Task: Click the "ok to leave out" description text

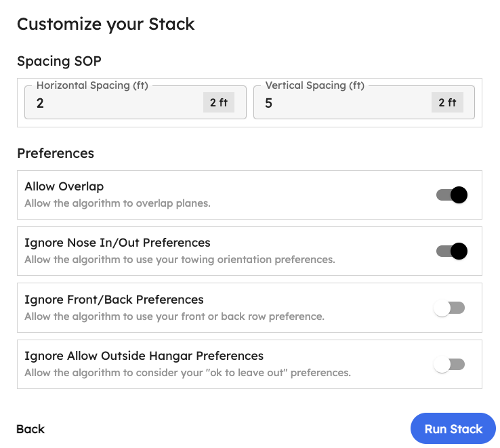Action: pos(187,373)
